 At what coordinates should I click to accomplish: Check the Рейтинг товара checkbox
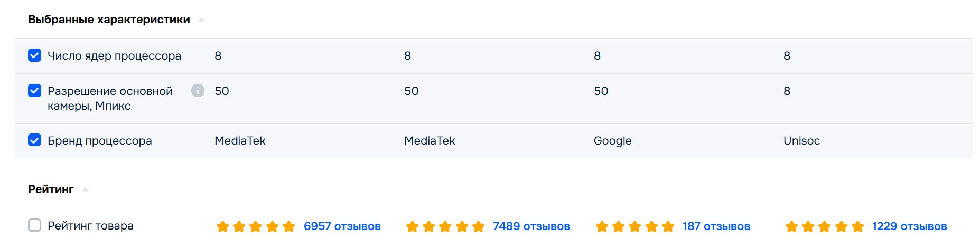tap(34, 225)
